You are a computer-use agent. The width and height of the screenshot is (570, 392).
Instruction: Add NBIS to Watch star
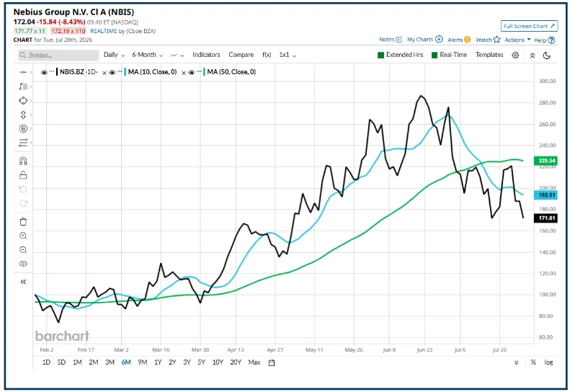pyautogui.click(x=497, y=40)
